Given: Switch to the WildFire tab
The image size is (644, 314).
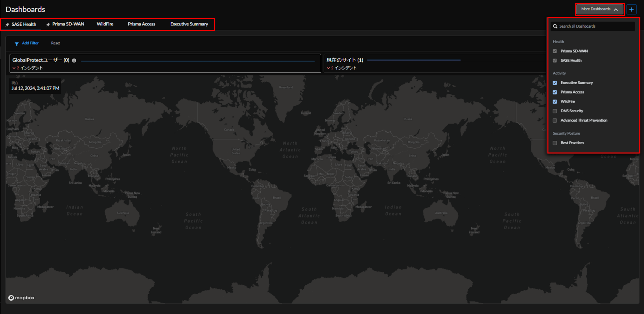Looking at the screenshot, I should [105, 24].
